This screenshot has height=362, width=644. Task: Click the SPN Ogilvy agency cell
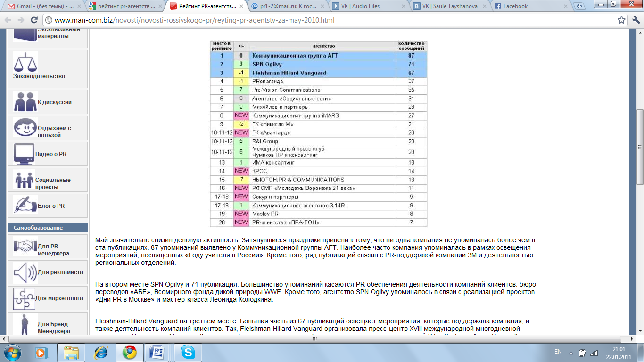[322, 64]
